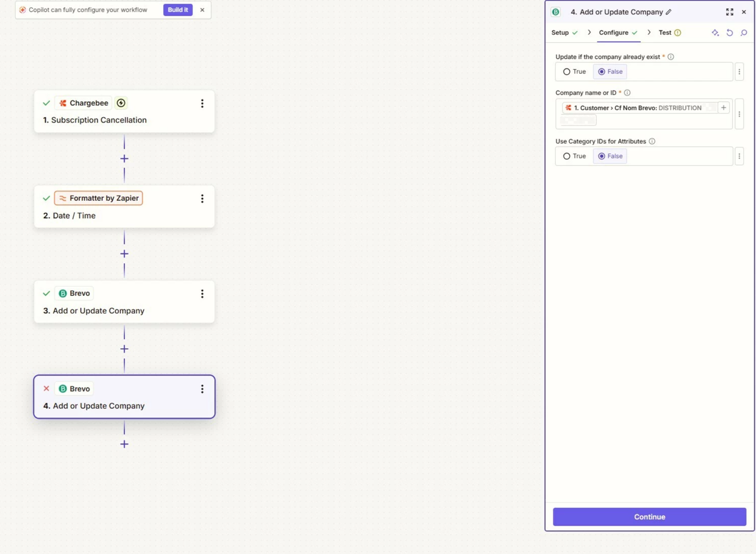Open three-dot menu on Date / Time step
This screenshot has height=554, width=756.
(x=202, y=199)
